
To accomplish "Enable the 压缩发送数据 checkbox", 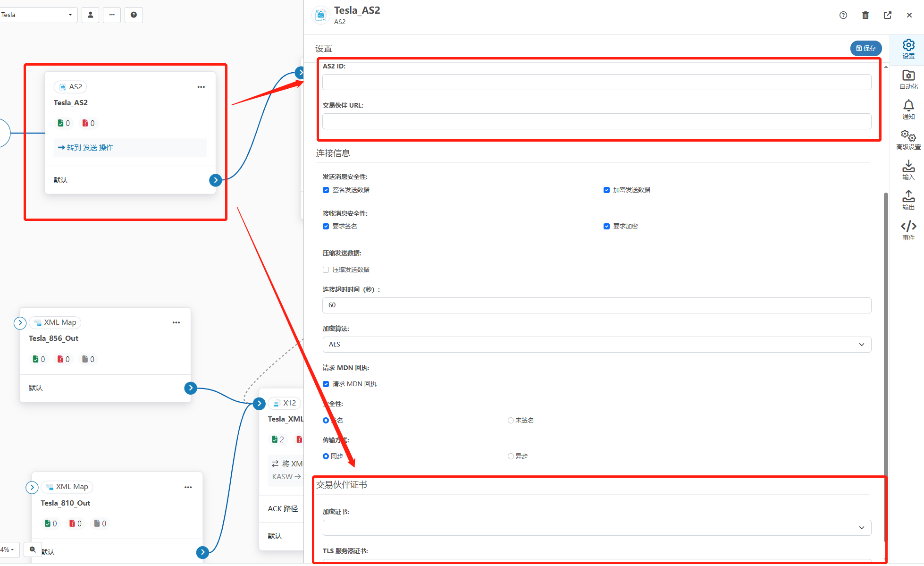I will [326, 270].
